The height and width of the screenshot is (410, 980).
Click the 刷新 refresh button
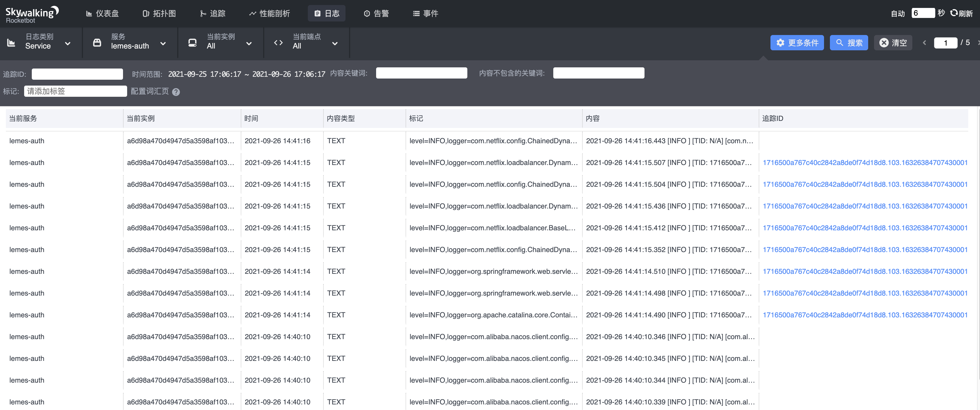[x=961, y=13]
